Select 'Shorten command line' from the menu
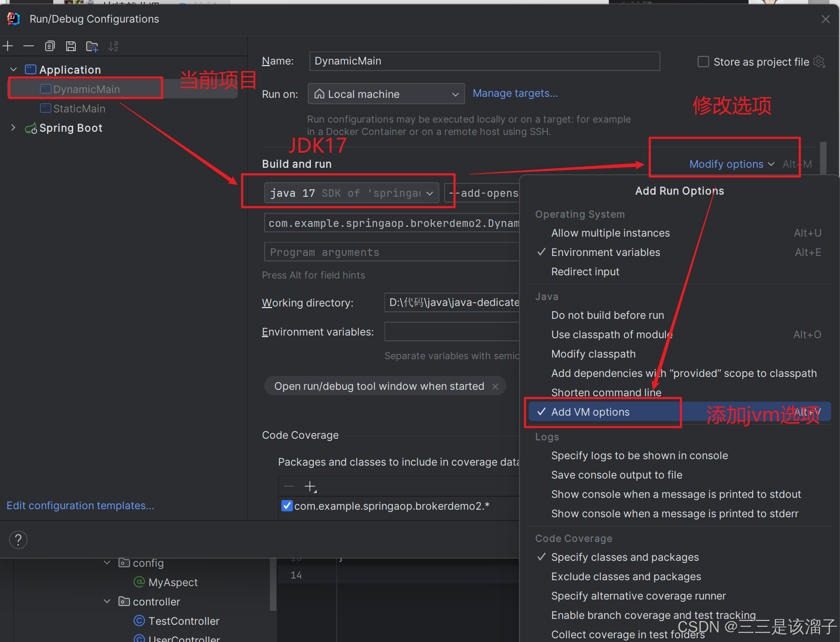 [x=606, y=392]
